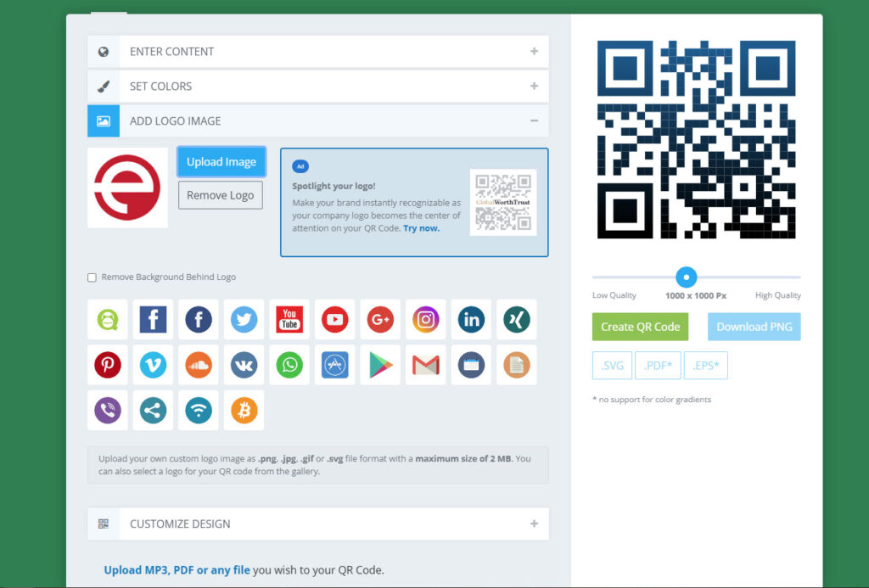
Task: Click the paintbrush icon beside Set Colors
Action: [x=103, y=86]
